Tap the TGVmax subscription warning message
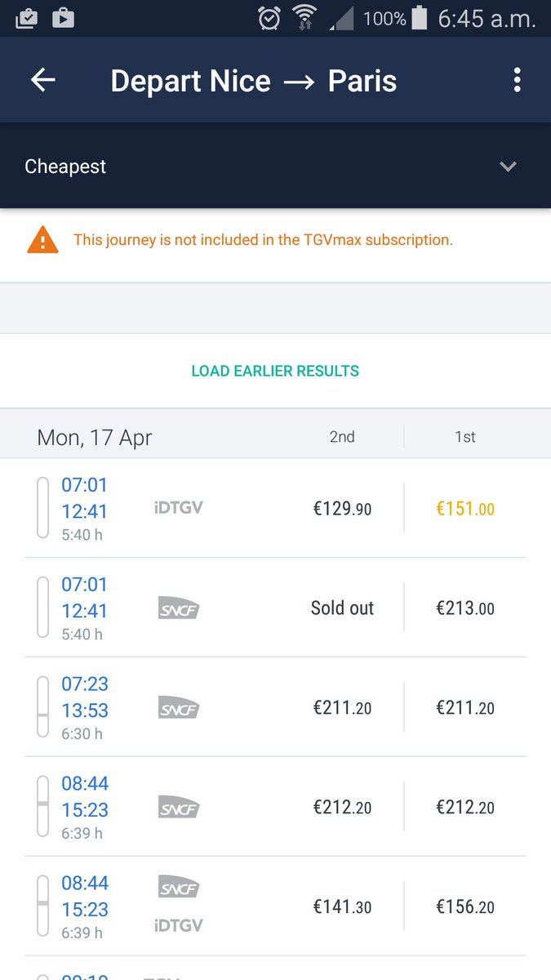Screen dimensions: 551x980 pyautogui.click(x=263, y=240)
